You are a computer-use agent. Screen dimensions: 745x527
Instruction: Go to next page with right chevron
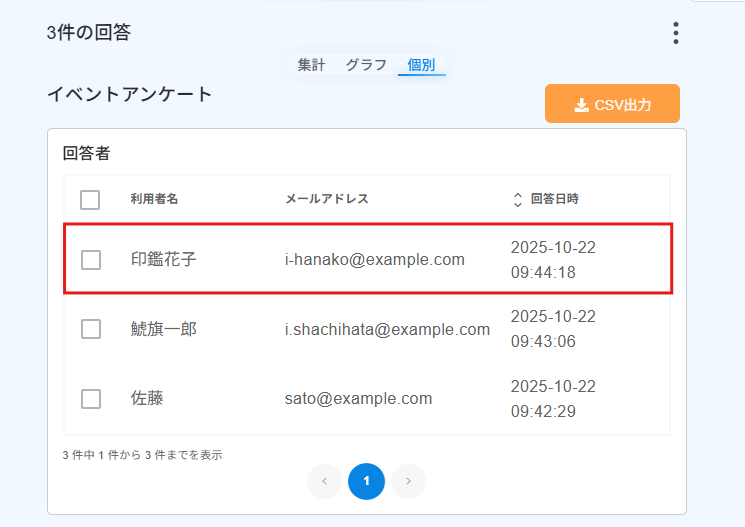point(408,482)
